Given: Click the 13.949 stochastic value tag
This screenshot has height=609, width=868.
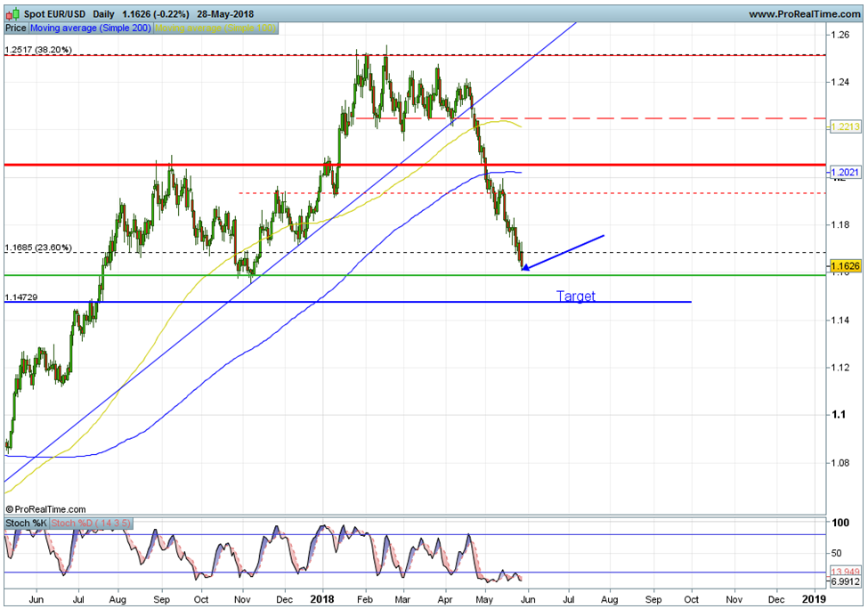Looking at the screenshot, I should click(846, 572).
